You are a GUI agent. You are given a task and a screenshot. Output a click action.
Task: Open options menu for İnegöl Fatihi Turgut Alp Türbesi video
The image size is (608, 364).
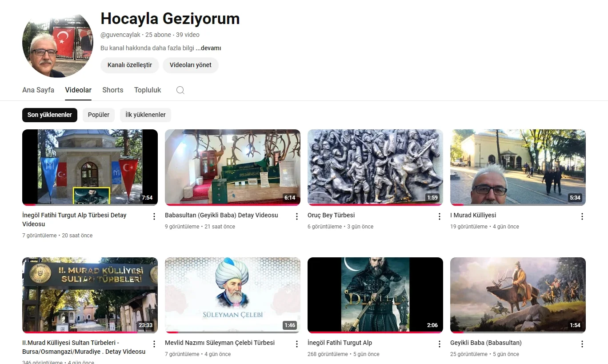coord(154,216)
